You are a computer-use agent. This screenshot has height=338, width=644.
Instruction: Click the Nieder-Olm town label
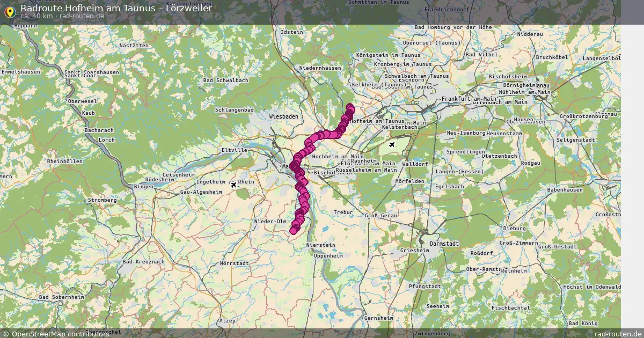point(270,221)
